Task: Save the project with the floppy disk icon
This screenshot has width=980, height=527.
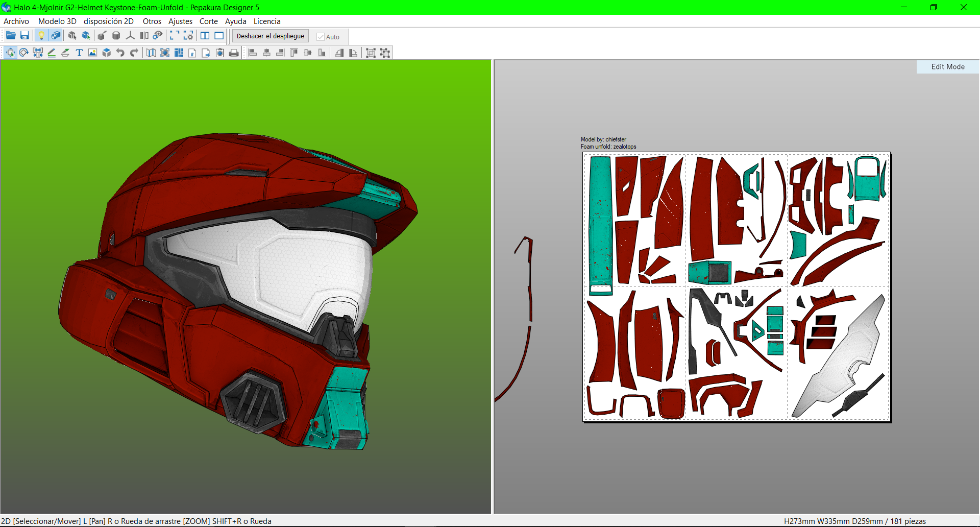Action: pos(24,36)
